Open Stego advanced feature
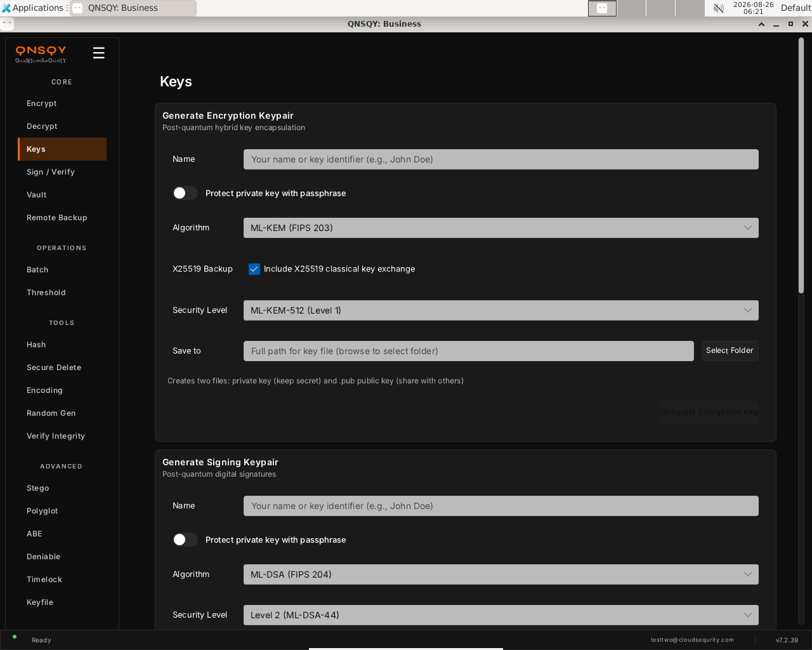This screenshot has height=650, width=812. 62,488
